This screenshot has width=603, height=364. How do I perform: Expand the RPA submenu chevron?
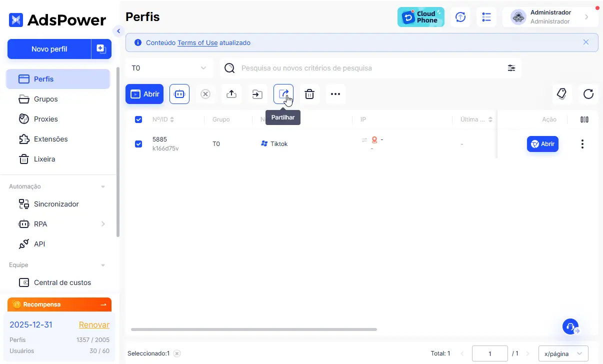coord(103,224)
